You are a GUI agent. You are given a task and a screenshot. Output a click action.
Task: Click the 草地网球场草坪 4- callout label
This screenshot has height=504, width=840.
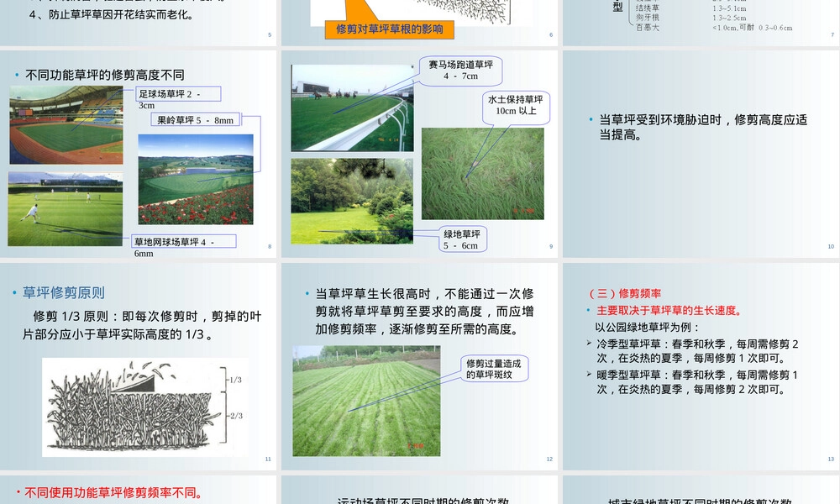click(x=184, y=242)
